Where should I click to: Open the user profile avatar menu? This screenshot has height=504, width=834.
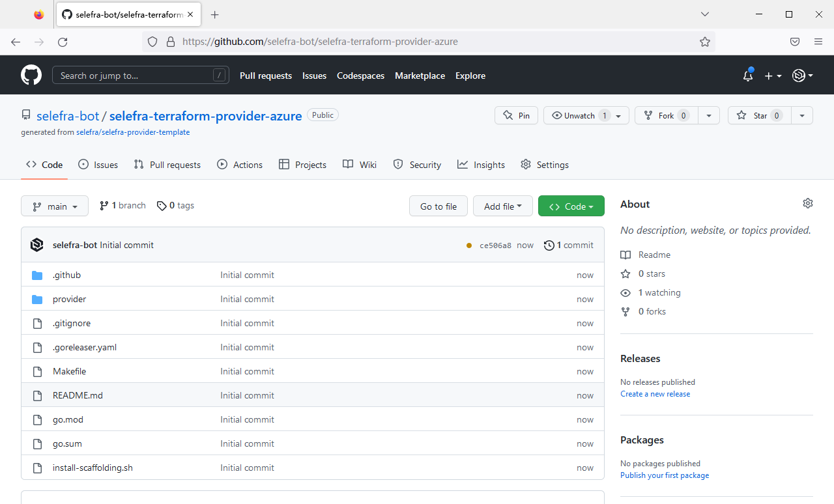pyautogui.click(x=803, y=76)
